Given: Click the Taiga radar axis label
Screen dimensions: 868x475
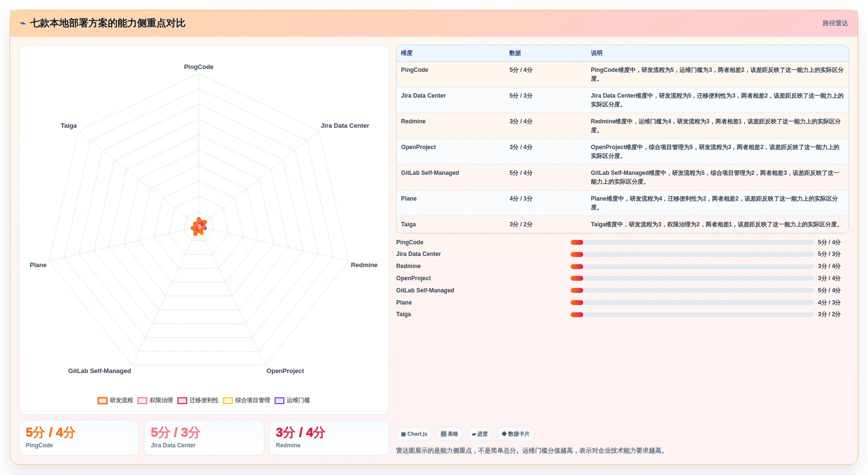Looking at the screenshot, I should click(69, 126).
